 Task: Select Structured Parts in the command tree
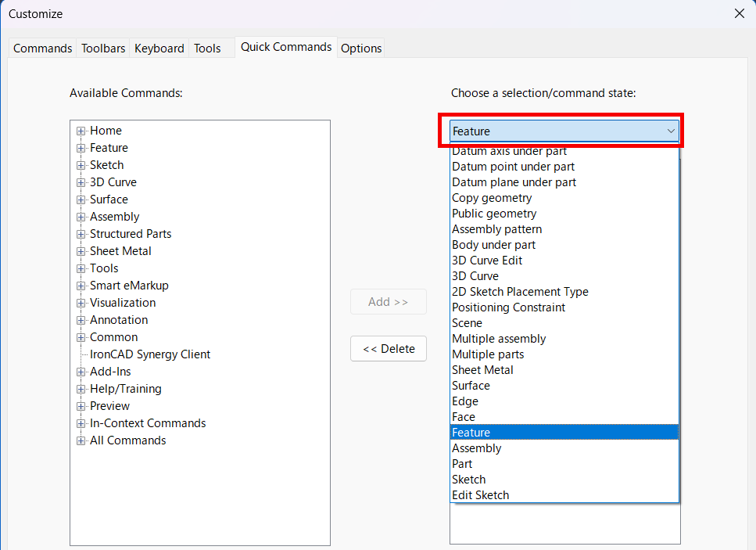pos(131,233)
